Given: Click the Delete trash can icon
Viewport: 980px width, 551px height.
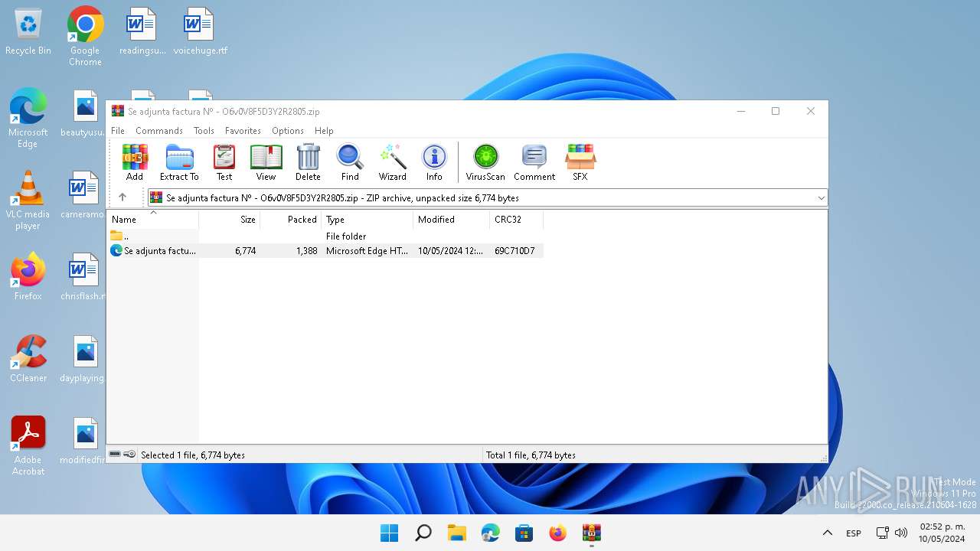Looking at the screenshot, I should click(308, 163).
